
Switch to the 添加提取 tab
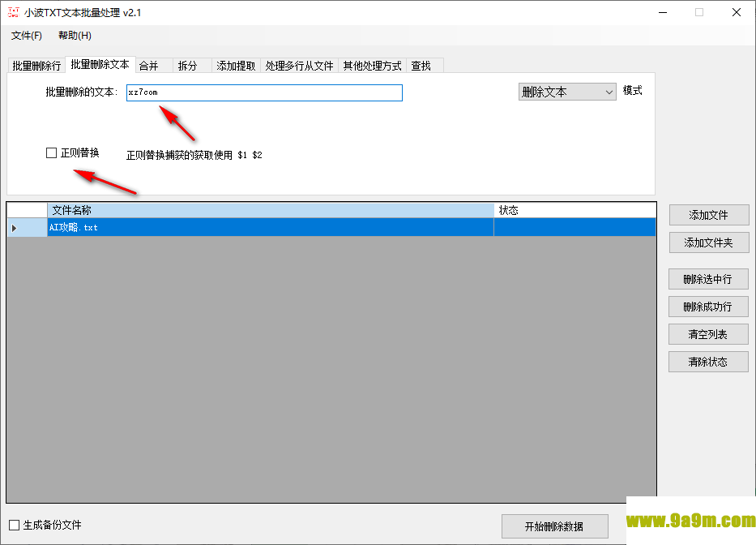[237, 66]
